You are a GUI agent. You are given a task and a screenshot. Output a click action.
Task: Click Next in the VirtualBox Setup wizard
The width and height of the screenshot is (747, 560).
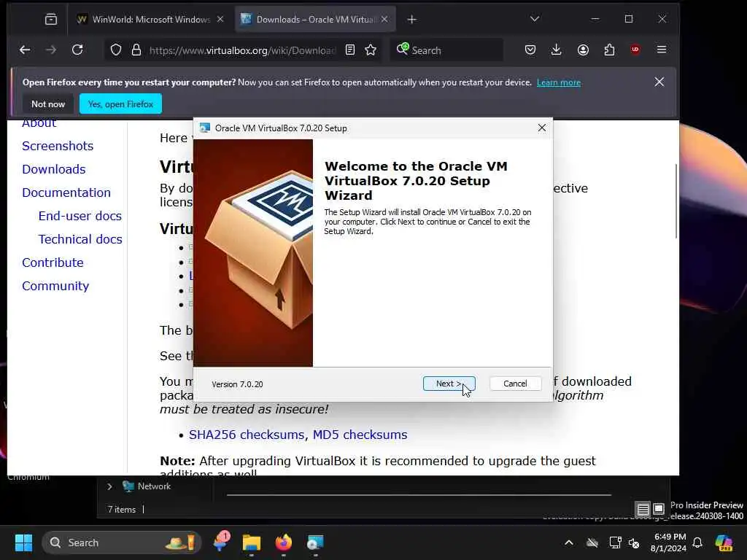tap(449, 384)
